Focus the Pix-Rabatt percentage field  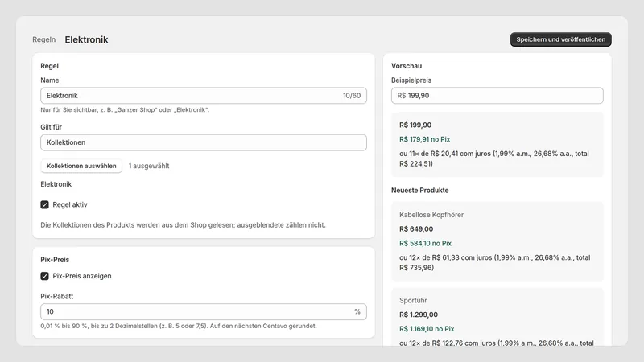[x=204, y=311]
